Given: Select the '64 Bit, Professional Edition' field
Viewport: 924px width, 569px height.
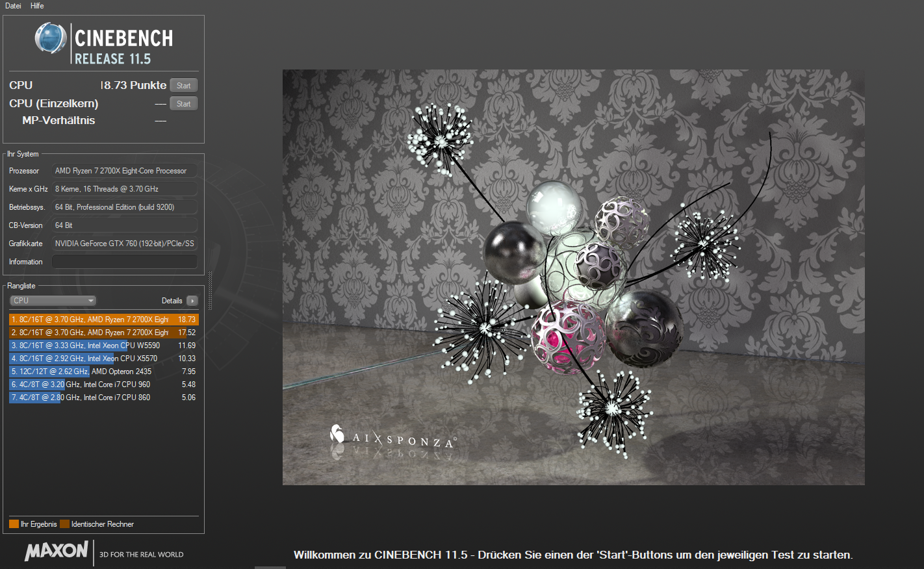Looking at the screenshot, I should click(124, 207).
